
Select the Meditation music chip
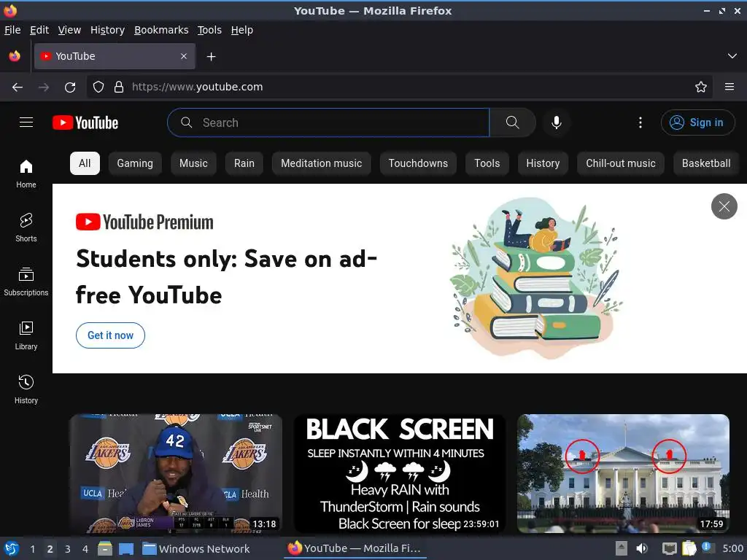click(x=321, y=163)
